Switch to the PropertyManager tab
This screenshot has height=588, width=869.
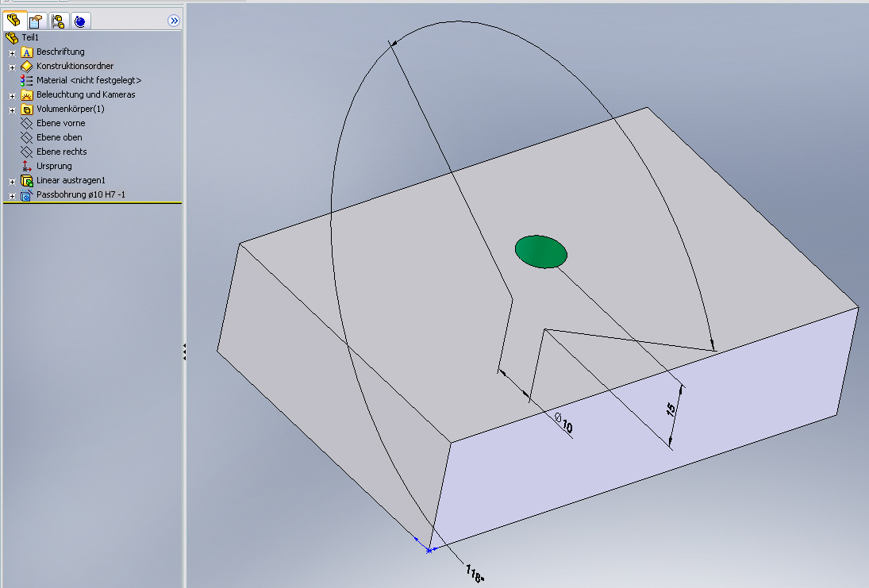point(36,21)
